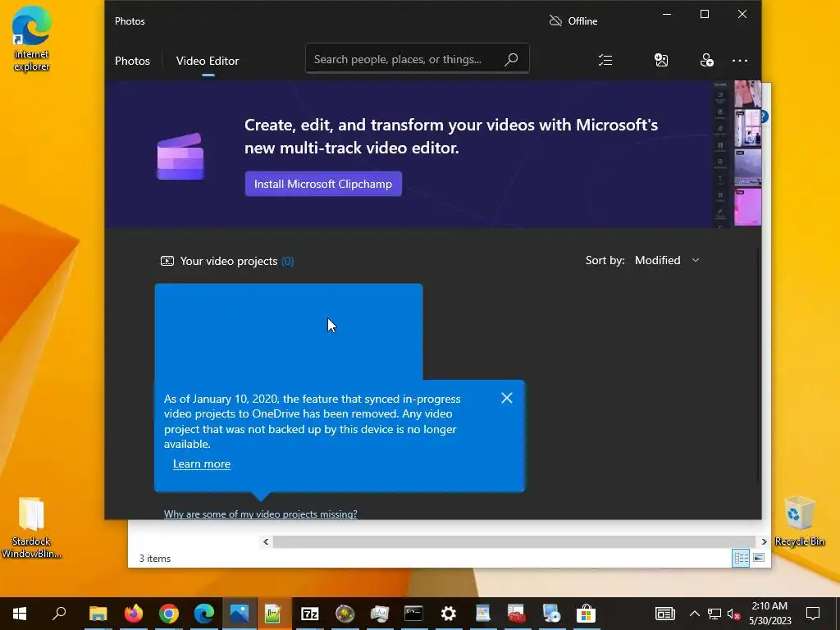The width and height of the screenshot is (840, 630).
Task: Click the search people, places, or things field
Action: (x=417, y=59)
